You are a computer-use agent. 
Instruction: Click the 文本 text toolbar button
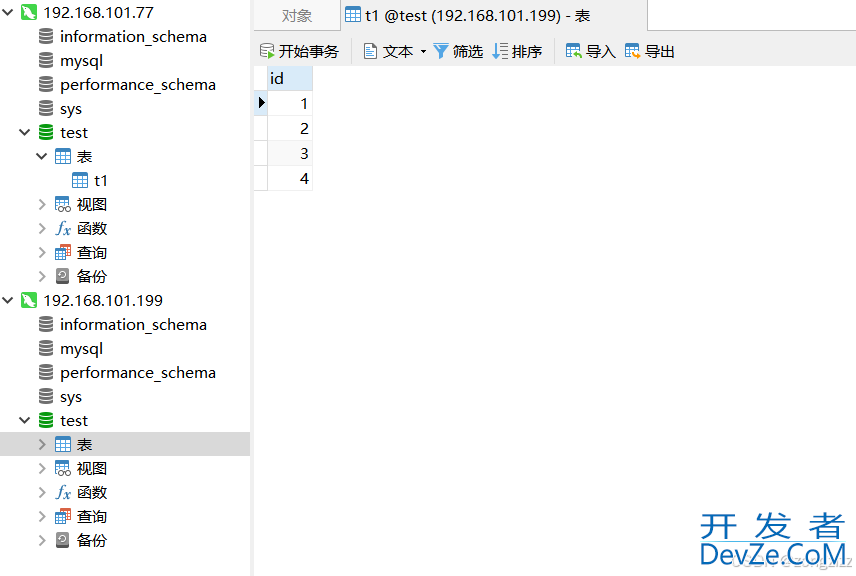tap(389, 52)
